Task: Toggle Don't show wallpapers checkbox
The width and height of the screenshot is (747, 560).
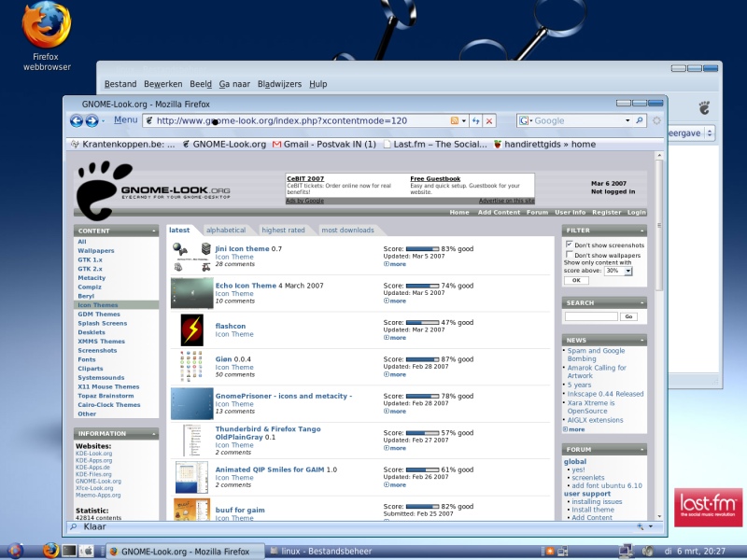Action: click(570, 254)
